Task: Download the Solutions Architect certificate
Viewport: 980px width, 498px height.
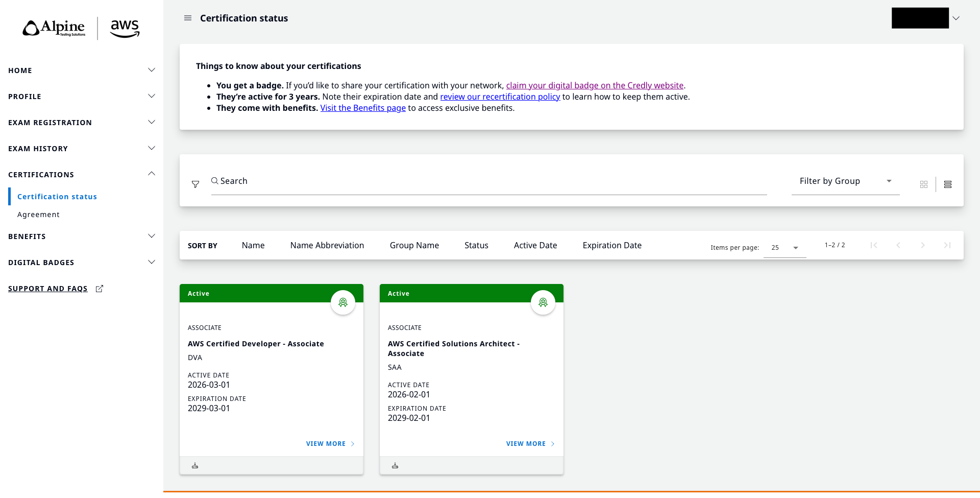Action: coord(395,466)
